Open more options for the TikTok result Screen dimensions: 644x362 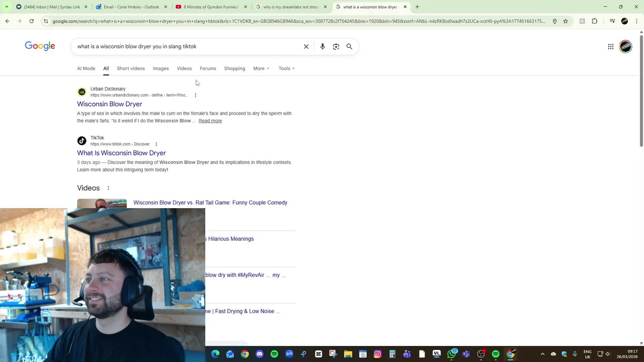156,144
